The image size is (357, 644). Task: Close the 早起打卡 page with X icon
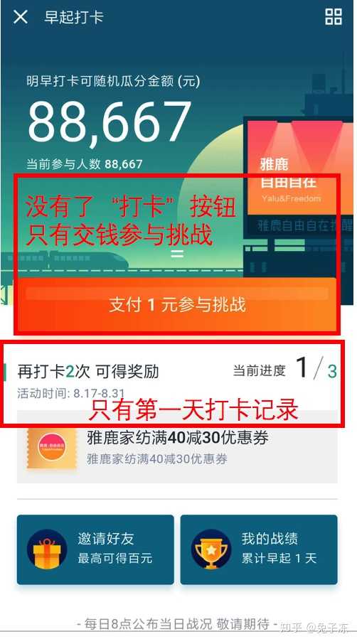tap(20, 17)
